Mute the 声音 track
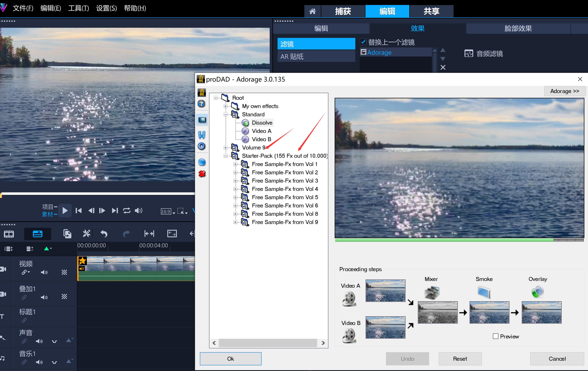Image resolution: width=588 pixels, height=371 pixels. click(x=39, y=341)
